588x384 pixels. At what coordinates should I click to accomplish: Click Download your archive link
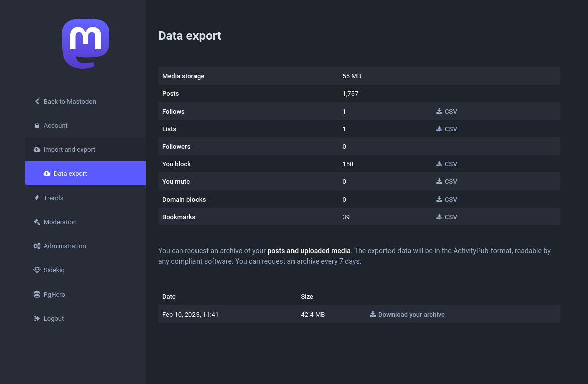[407, 314]
